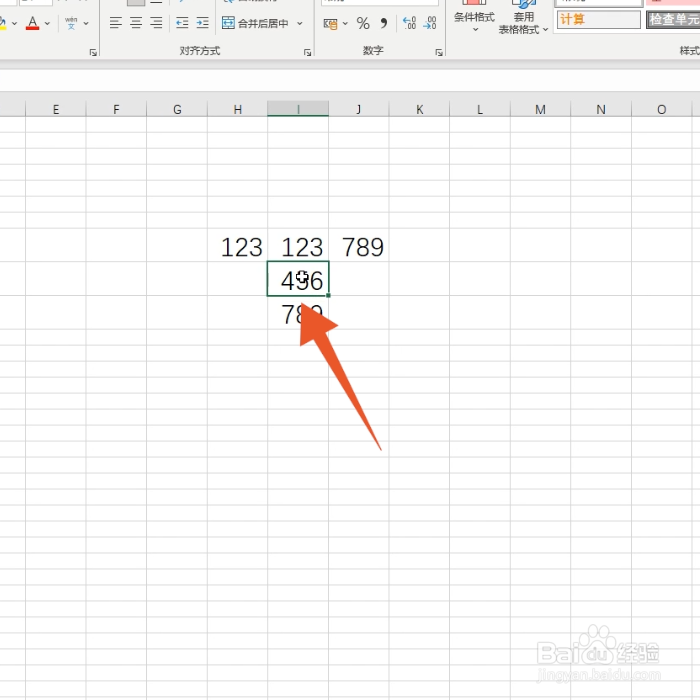Open 对齐方式 dialog launcher
The height and width of the screenshot is (700, 700).
(x=308, y=53)
